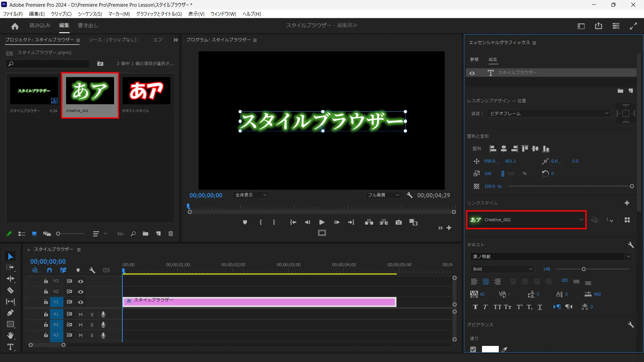Center align text icon
Image resolution: width=644 pixels, height=362 pixels.
486,282
